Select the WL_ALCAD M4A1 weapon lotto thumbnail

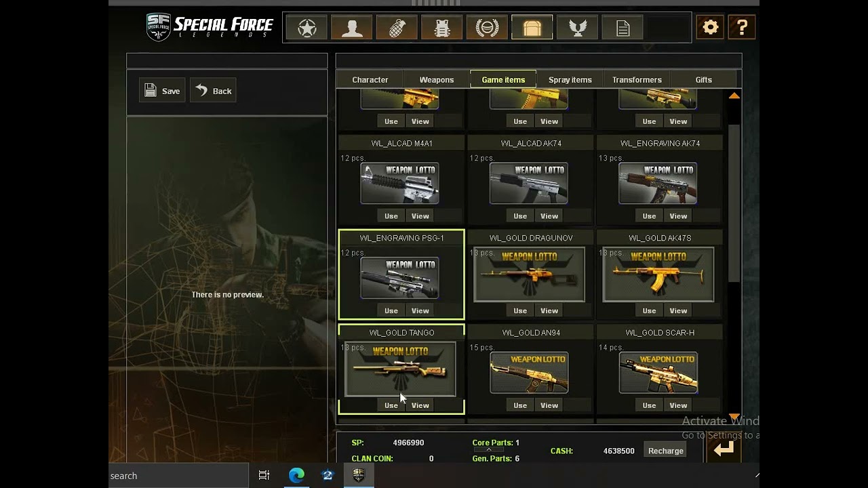[x=400, y=183]
